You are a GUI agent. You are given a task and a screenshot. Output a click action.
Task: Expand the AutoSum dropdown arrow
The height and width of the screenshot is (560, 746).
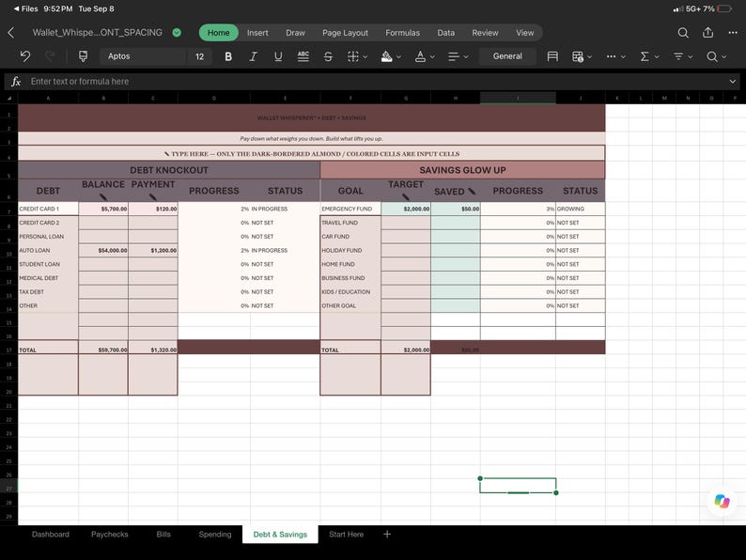pos(657,56)
